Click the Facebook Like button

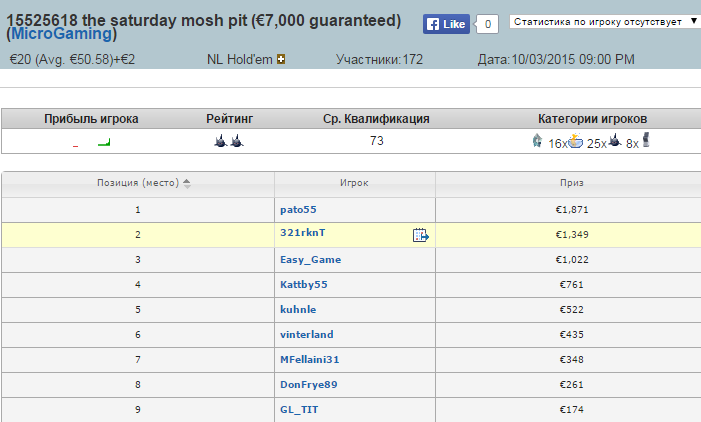pos(446,24)
